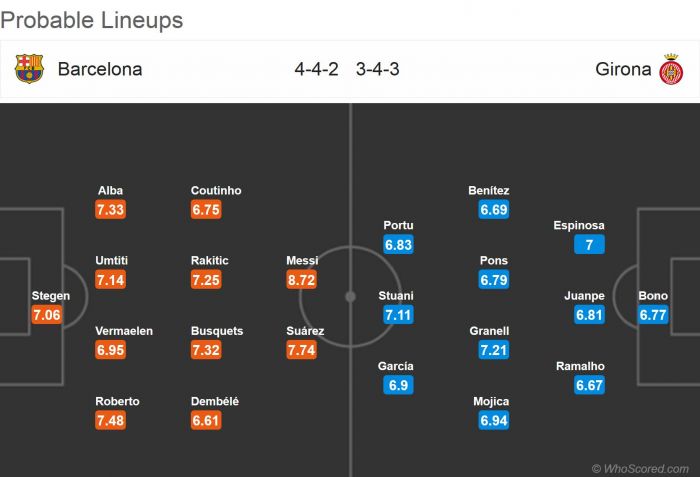This screenshot has height=477, width=700.
Task: Click the Coutinho player name
Action: (216, 191)
